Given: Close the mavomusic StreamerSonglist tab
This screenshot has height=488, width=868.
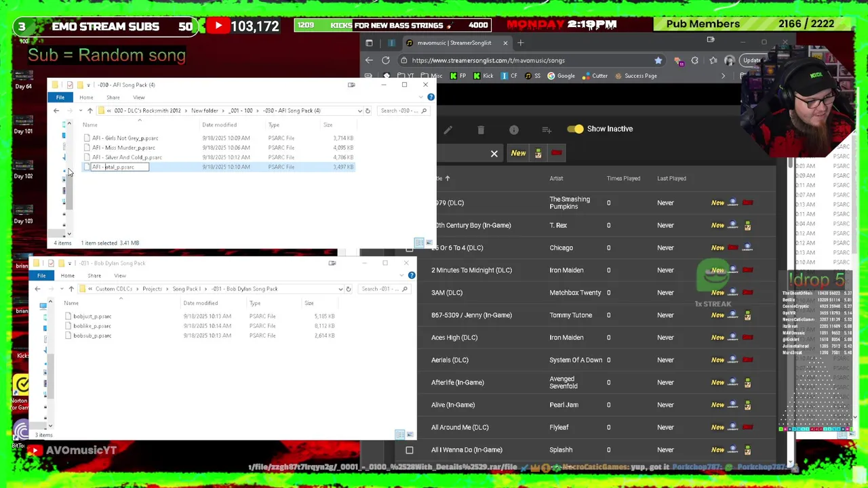Looking at the screenshot, I should (505, 43).
